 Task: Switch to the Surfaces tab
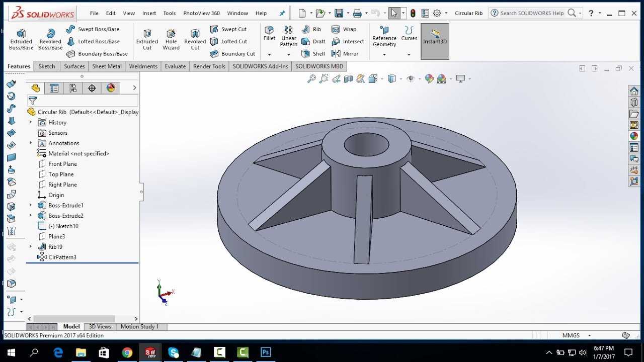click(74, 66)
